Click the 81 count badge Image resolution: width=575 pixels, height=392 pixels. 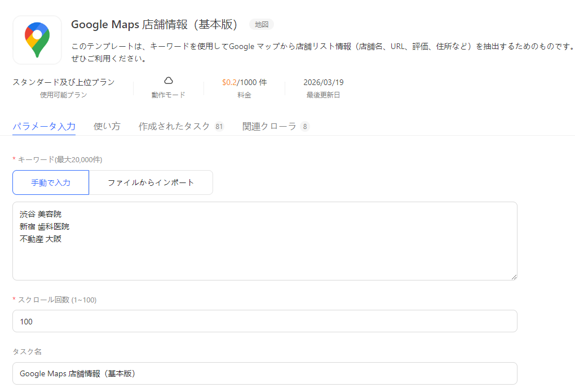coord(219,127)
